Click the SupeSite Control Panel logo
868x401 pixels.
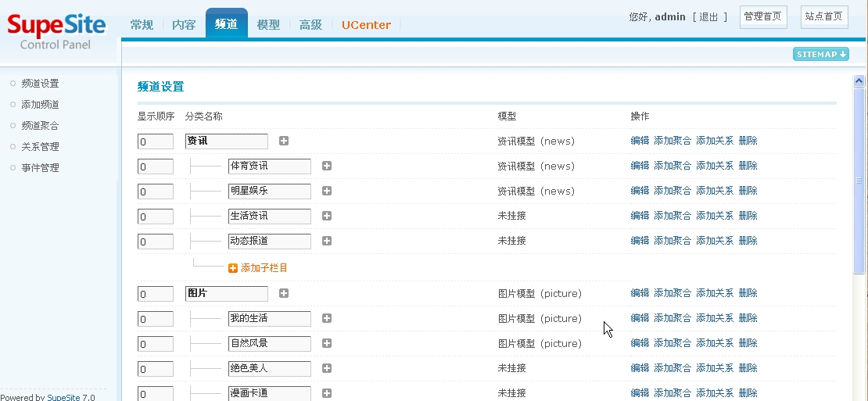coord(56,31)
